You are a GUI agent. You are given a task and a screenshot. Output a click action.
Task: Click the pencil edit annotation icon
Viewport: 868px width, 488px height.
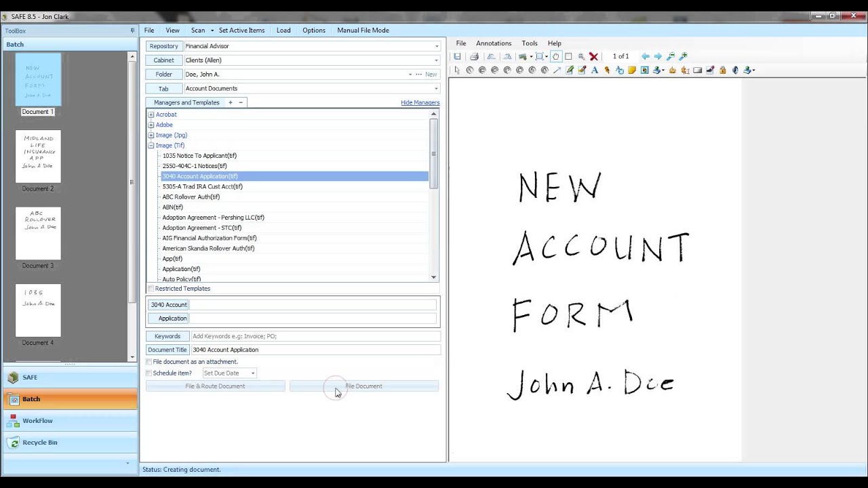[x=569, y=70]
